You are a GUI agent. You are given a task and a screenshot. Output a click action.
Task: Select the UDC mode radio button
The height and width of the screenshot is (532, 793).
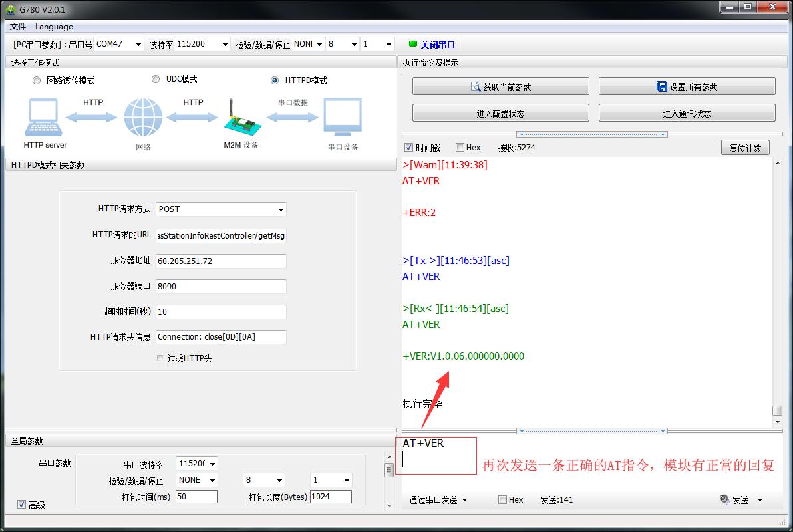pos(156,79)
